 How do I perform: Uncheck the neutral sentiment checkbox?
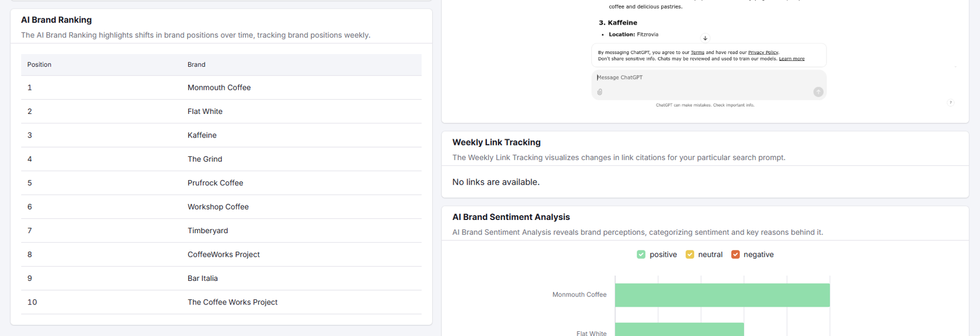[689, 255]
